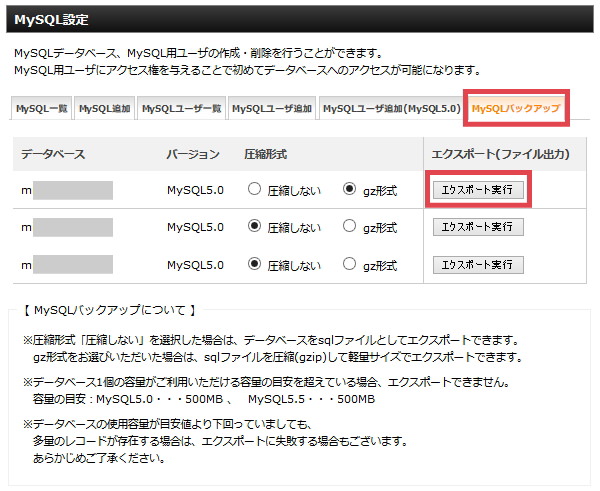Select 圧縮しない for the first database
The height and width of the screenshot is (491, 600).
click(x=254, y=189)
